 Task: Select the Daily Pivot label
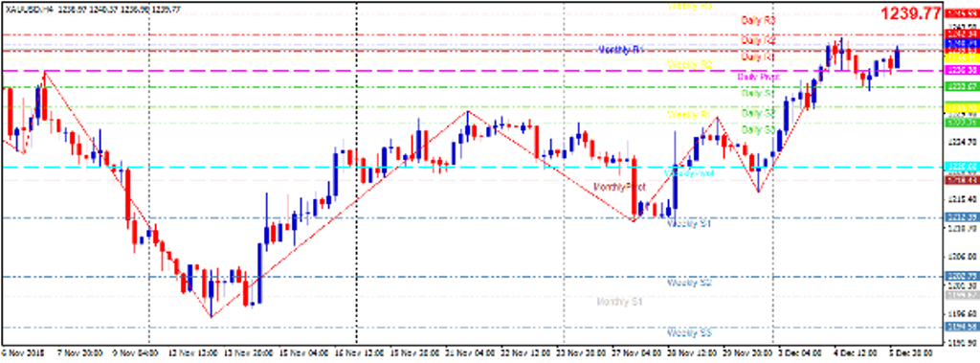[x=759, y=77]
